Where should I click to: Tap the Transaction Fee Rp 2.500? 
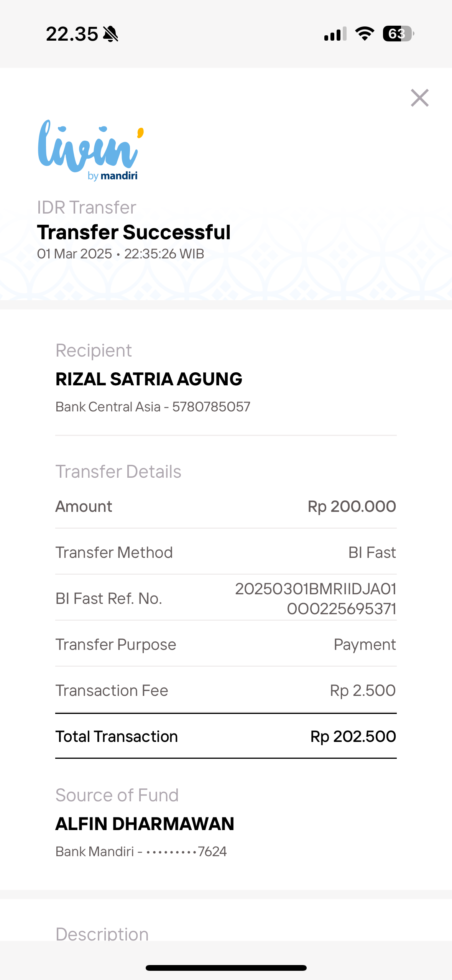click(362, 691)
